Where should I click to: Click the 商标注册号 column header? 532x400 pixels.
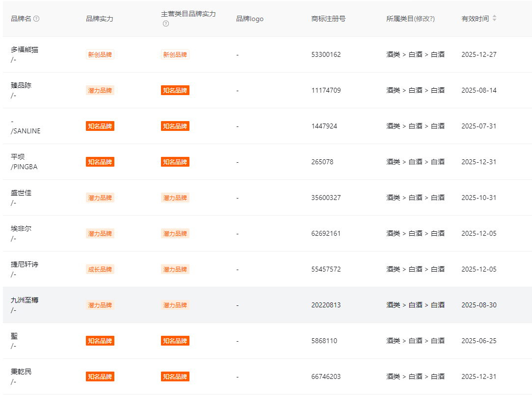[x=328, y=19]
